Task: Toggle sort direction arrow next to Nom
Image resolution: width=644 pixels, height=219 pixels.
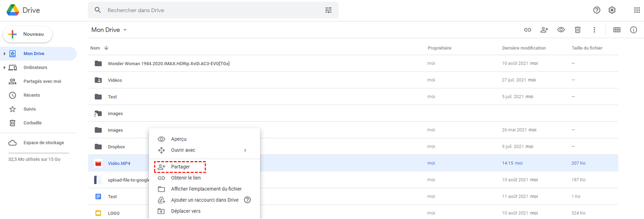Action: (106, 48)
